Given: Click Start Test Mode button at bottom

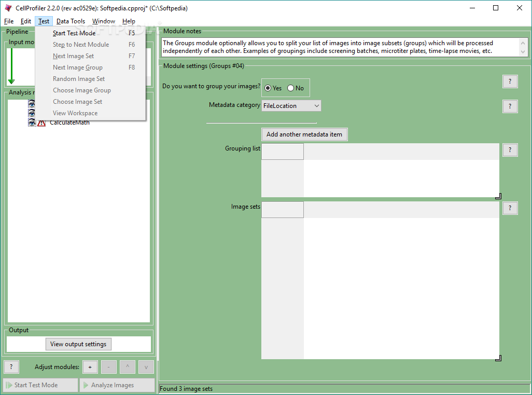Looking at the screenshot, I should 41,385.
